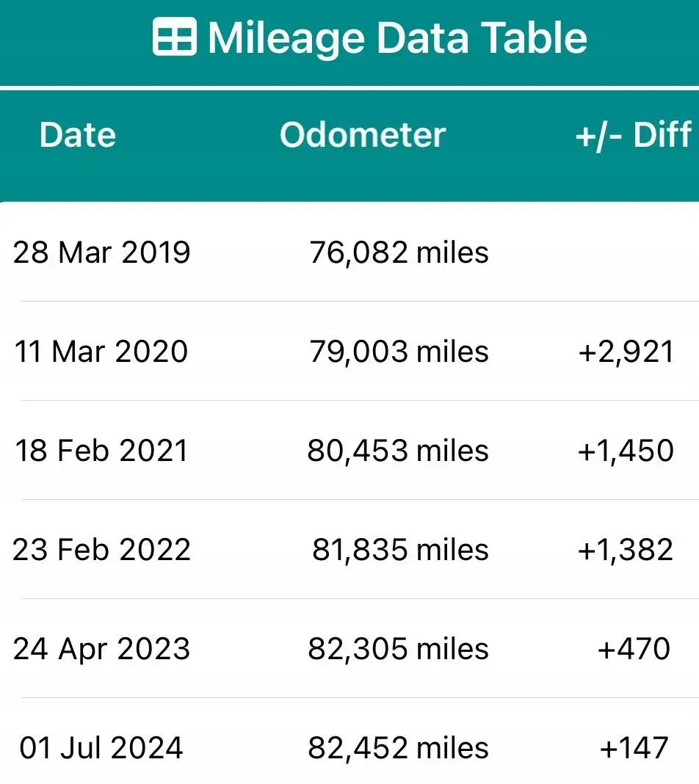
Task: Tap the +470 difference value
Action: (634, 649)
